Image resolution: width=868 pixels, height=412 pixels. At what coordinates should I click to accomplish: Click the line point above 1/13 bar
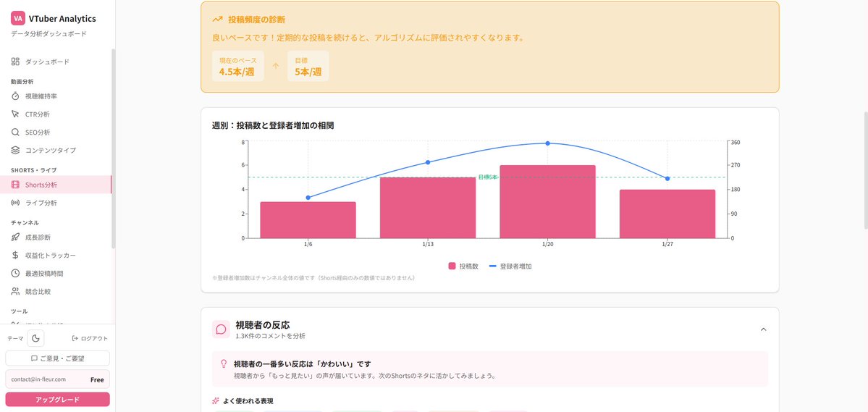click(428, 162)
